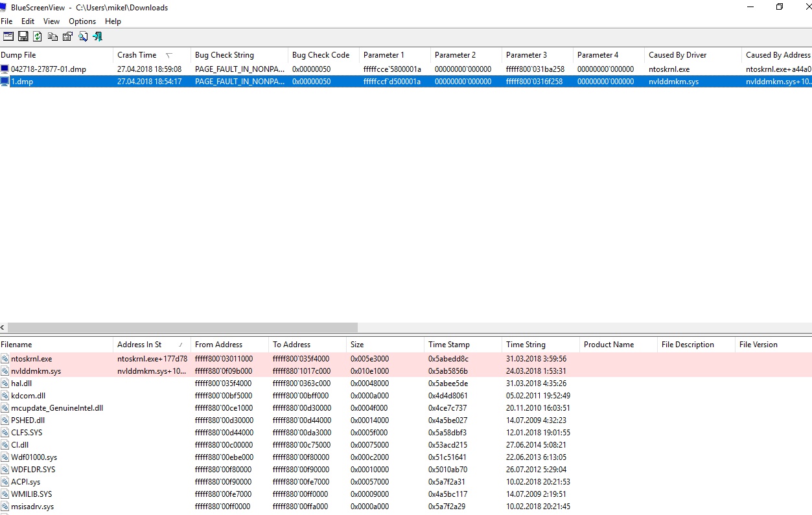Click the Copy Selected Items icon

53,36
